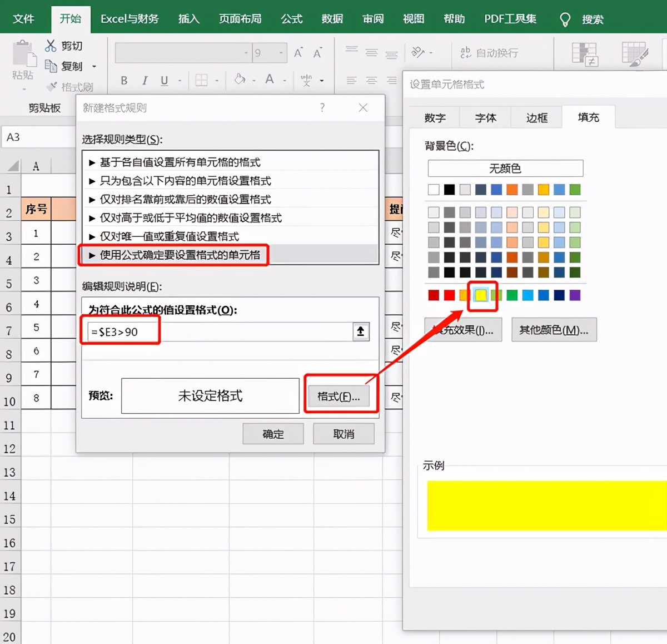Expand underline style dropdown arrow
Screen dimensions: 667x644
click(180, 81)
